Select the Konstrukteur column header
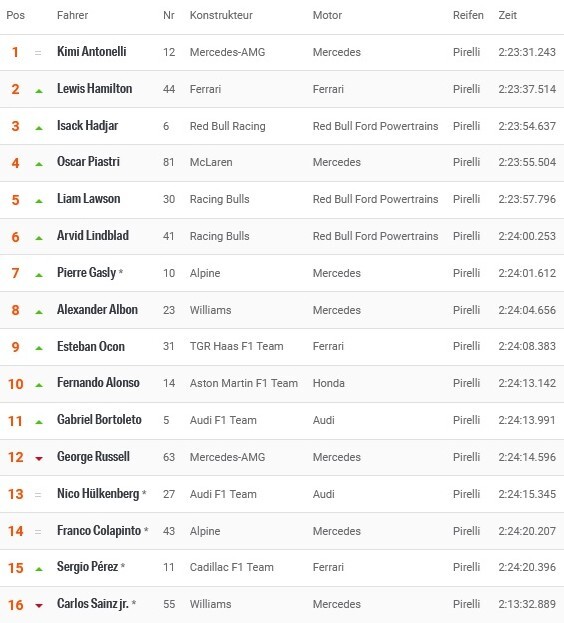The height and width of the screenshot is (623, 564). coord(221,15)
